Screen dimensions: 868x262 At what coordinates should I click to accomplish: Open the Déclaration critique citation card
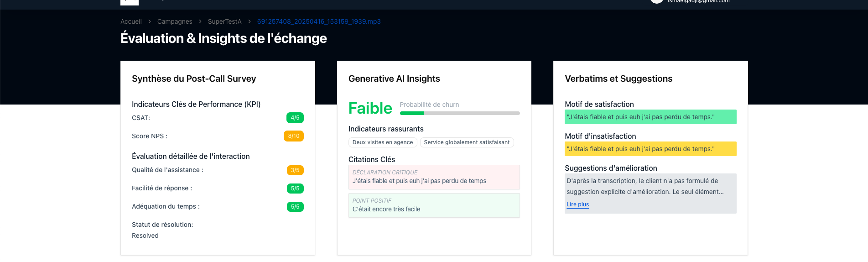pyautogui.click(x=434, y=177)
